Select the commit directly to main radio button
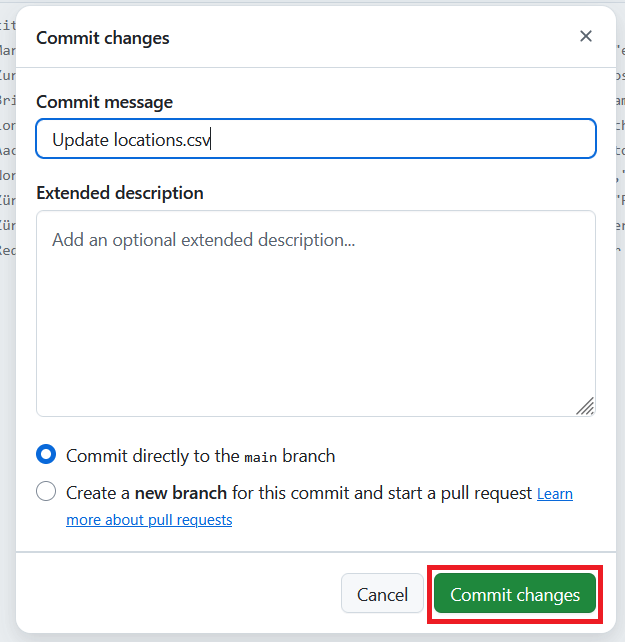 point(46,455)
